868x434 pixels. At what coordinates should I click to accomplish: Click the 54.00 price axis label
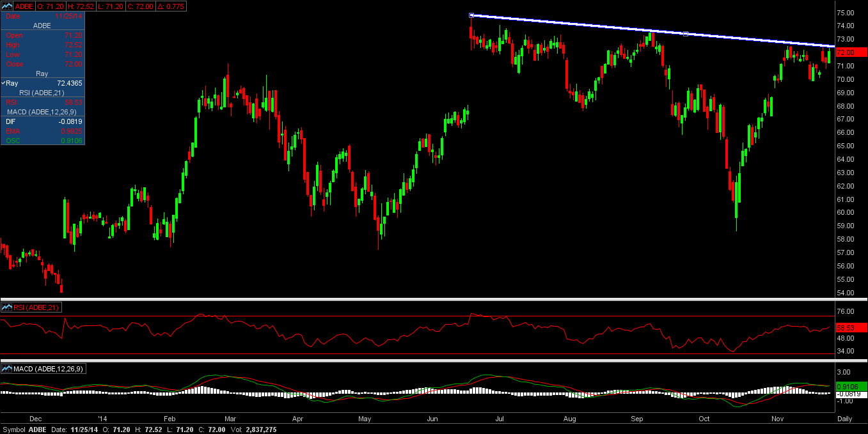[x=846, y=293]
